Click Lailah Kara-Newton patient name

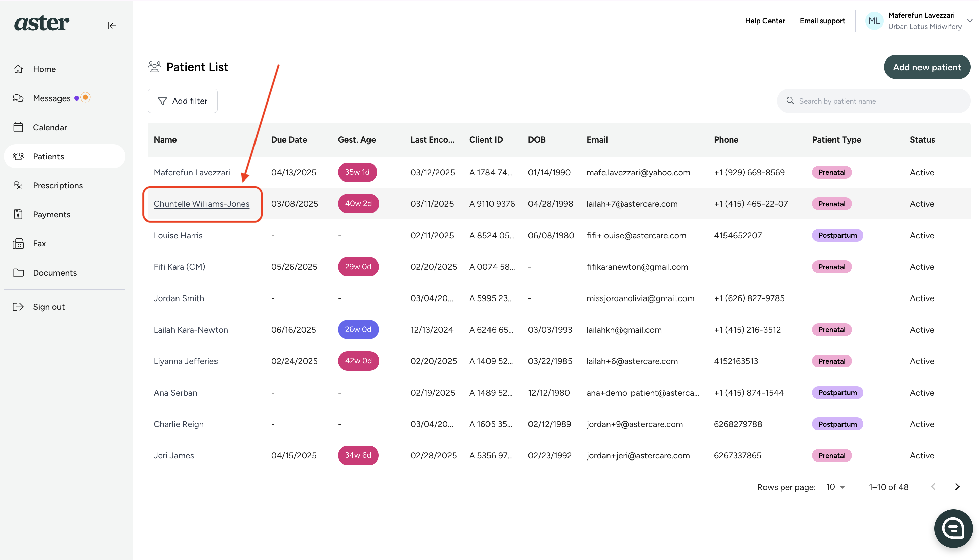191,330
